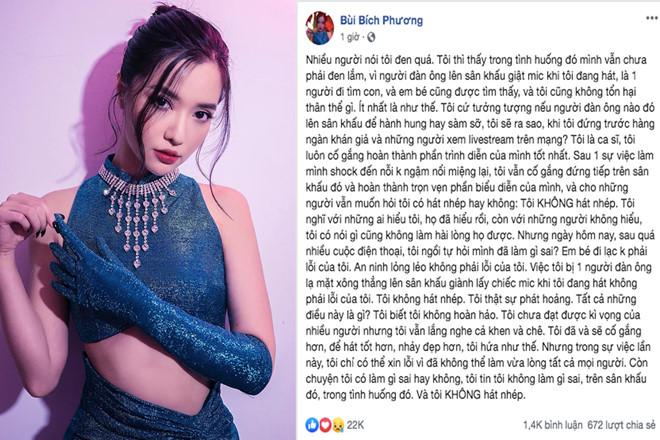
Task: Click the post text starting 'Nhiều người nói'
Action: tap(480, 227)
